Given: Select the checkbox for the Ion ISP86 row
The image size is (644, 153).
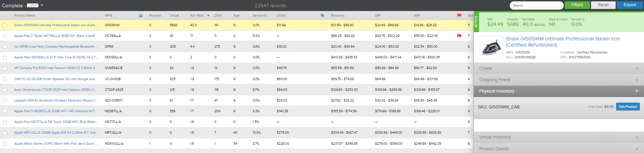Looking at the screenshot, I should [x=5, y=47].
